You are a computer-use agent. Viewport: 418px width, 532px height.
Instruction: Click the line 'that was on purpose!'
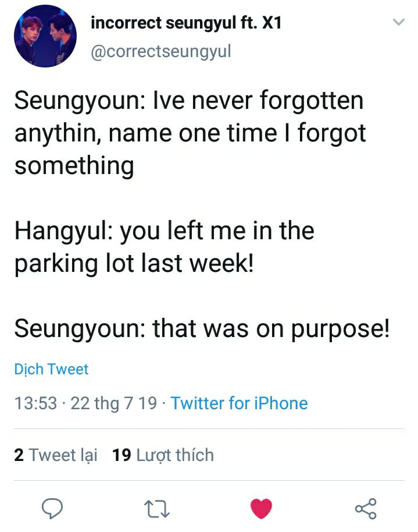pyautogui.click(x=202, y=328)
